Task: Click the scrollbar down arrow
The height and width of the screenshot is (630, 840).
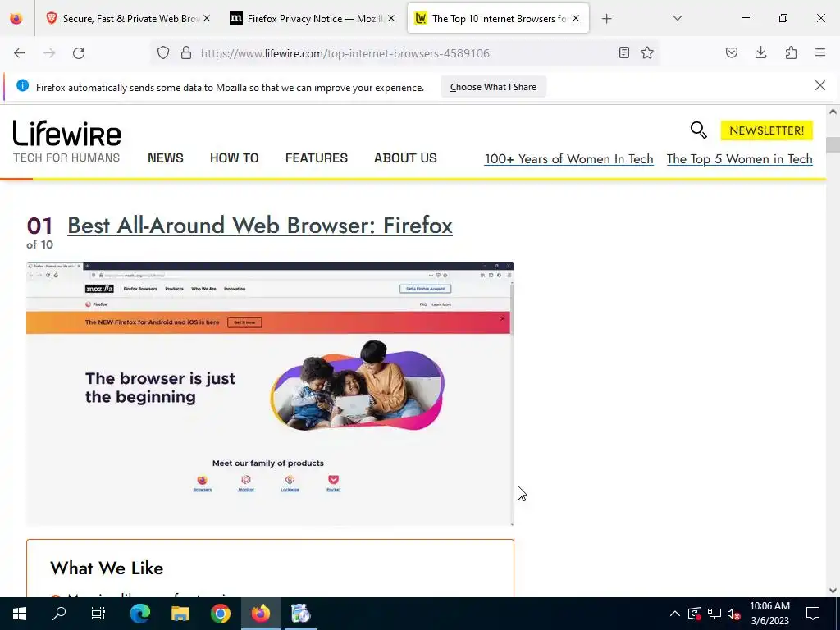Action: click(833, 591)
